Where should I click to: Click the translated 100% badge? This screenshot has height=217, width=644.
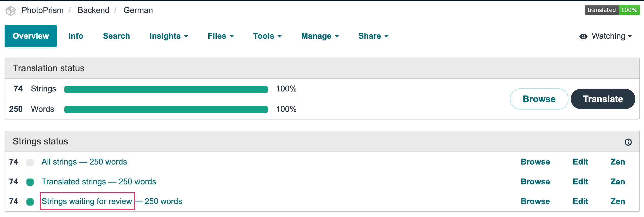point(612,10)
